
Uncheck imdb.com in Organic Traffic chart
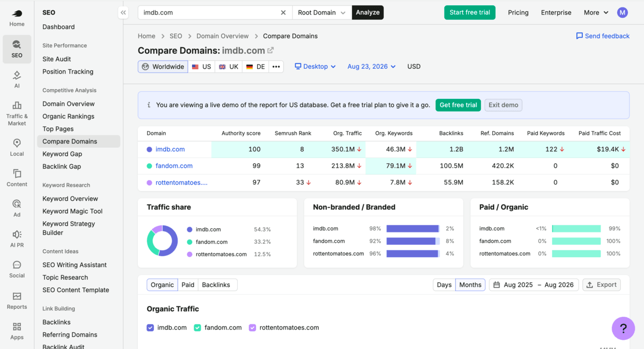(x=150, y=328)
